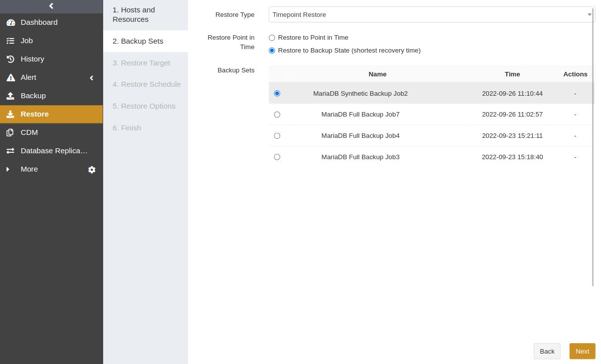Click the Restore download icon
Viewport: 601px width, 364px height.
coord(10,114)
